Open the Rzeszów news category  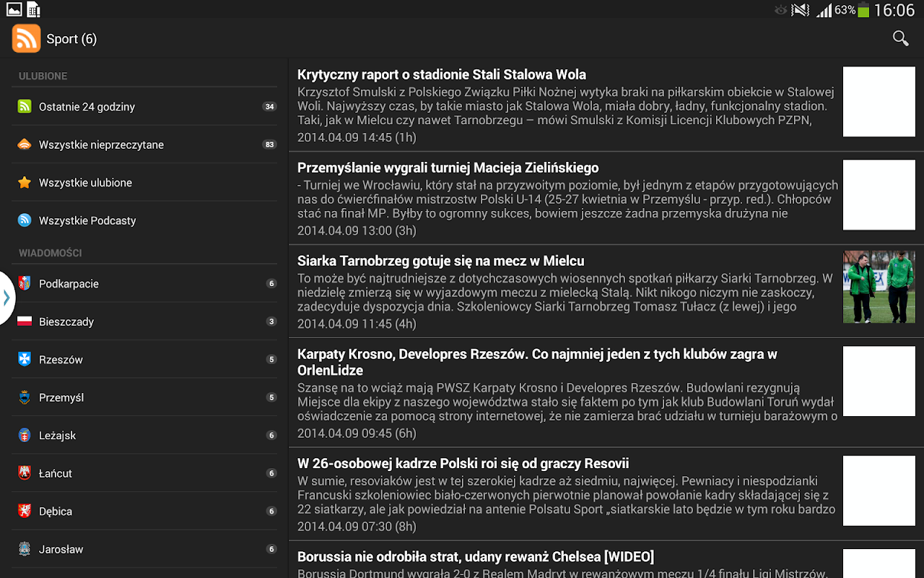(x=144, y=359)
